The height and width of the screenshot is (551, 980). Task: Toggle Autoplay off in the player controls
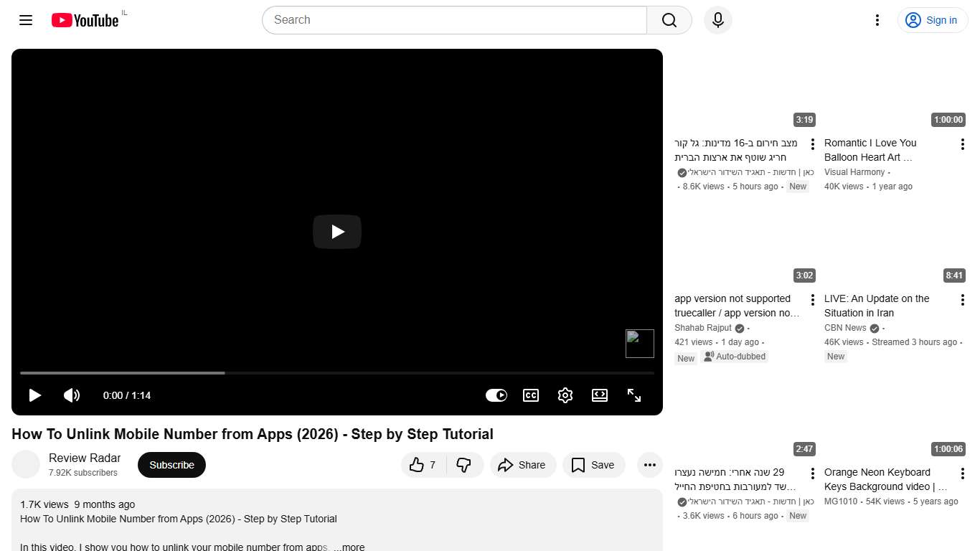coord(496,395)
